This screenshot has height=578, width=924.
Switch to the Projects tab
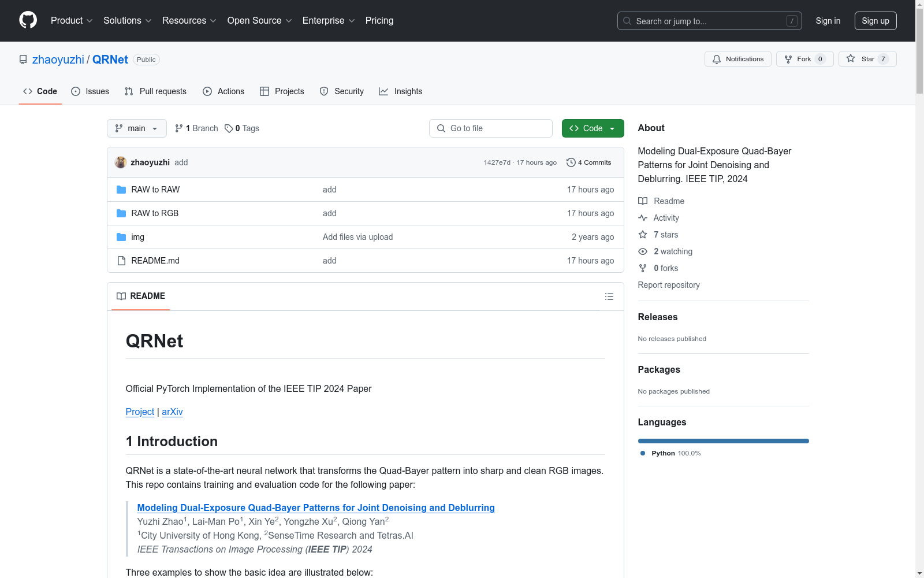click(x=282, y=91)
